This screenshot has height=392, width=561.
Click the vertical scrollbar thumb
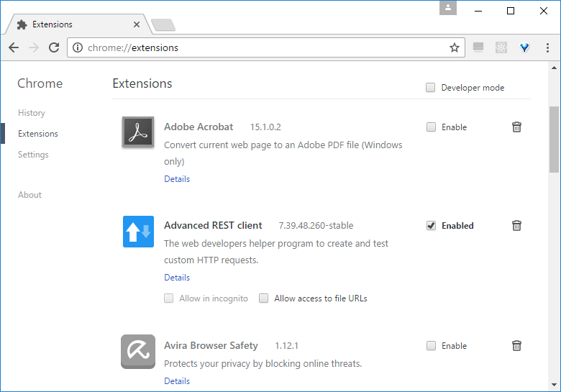[x=554, y=140]
